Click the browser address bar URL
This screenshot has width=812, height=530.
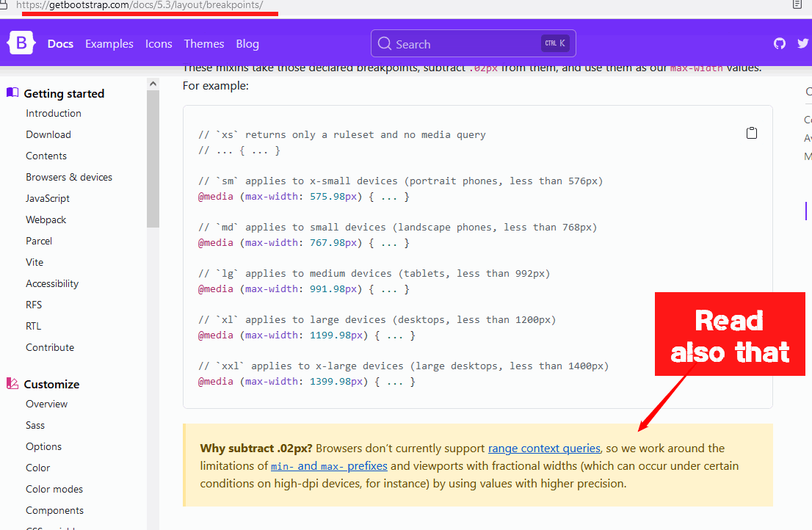139,4
